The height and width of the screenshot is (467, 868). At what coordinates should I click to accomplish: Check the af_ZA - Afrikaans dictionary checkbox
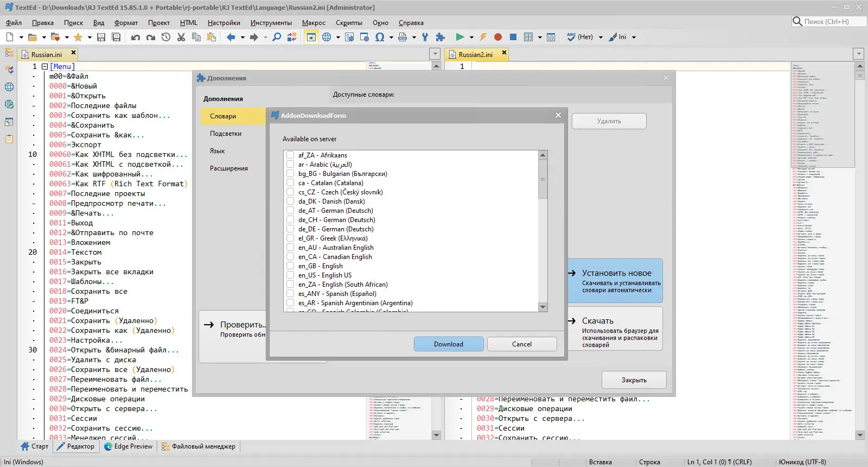290,155
